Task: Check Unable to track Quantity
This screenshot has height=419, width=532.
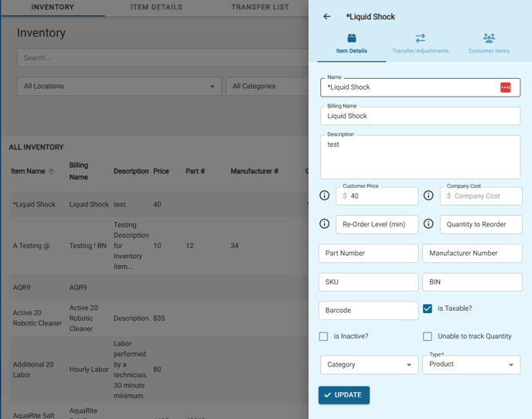Action: tap(428, 336)
